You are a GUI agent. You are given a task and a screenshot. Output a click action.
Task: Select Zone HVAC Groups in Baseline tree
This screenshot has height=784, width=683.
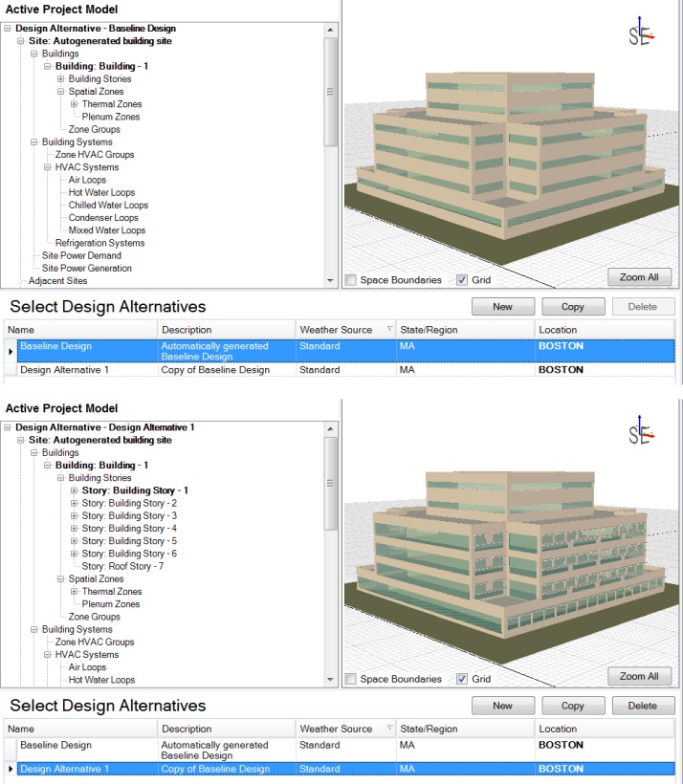coord(95,155)
